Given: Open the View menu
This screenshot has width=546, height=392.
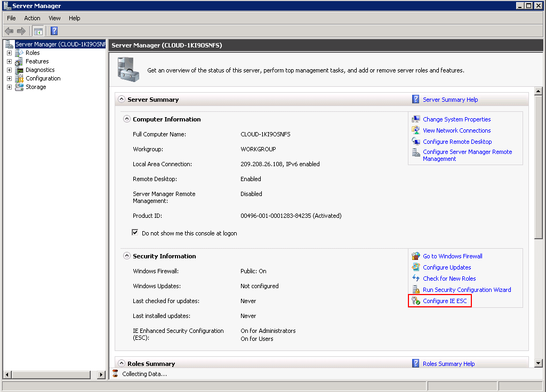Looking at the screenshot, I should pyautogui.click(x=54, y=18).
